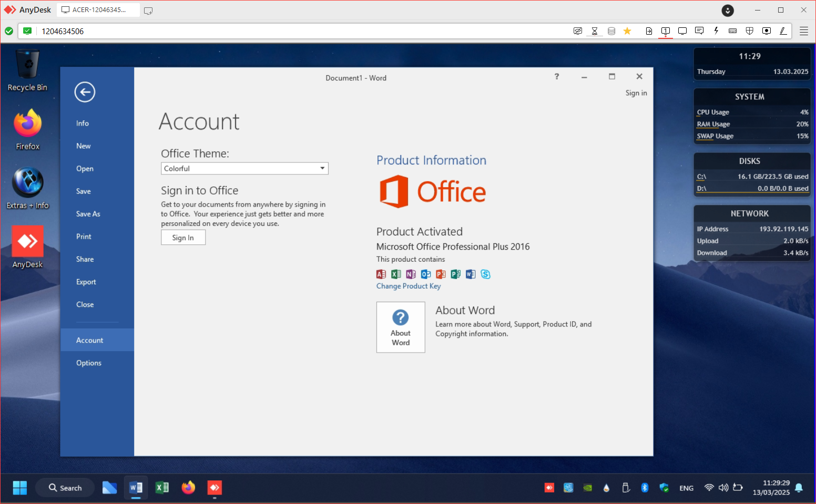
Task: Click the Extras + Info desktop icon
Action: [27, 188]
